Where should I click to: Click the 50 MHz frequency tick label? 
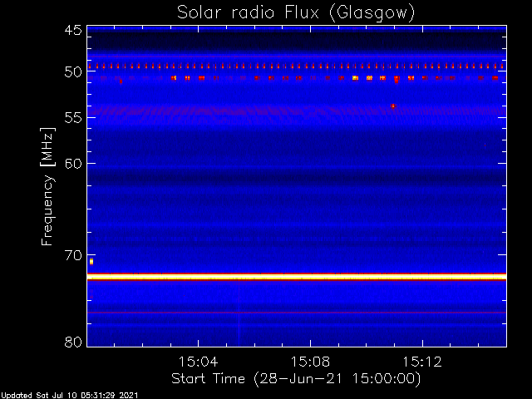pos(73,72)
